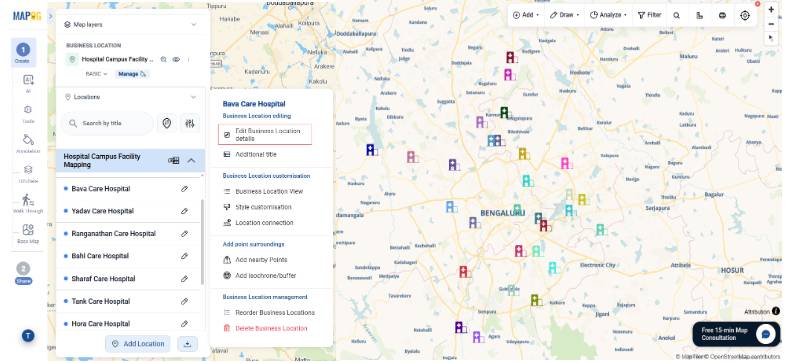Click the Add Location button
The image size is (785, 363).
click(138, 344)
